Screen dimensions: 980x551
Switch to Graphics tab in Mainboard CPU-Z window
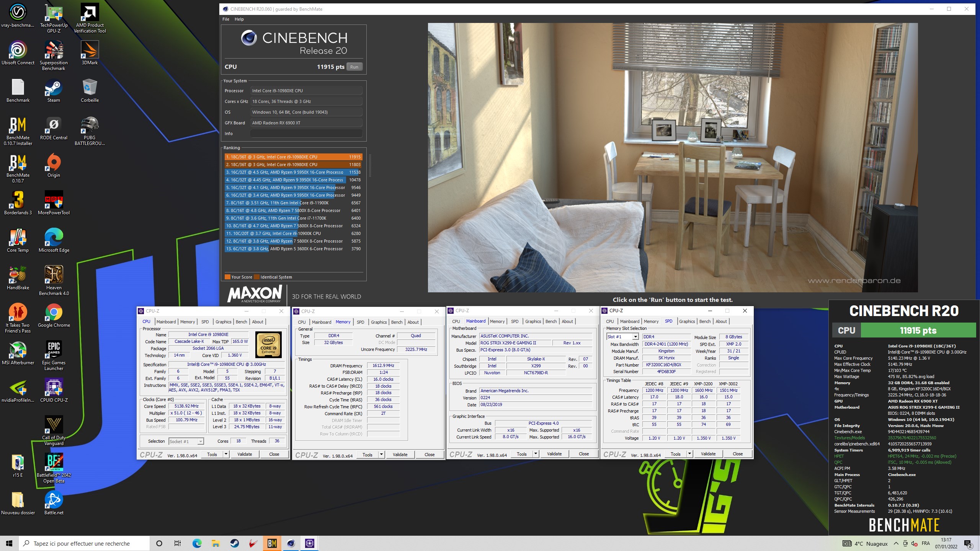click(x=533, y=321)
